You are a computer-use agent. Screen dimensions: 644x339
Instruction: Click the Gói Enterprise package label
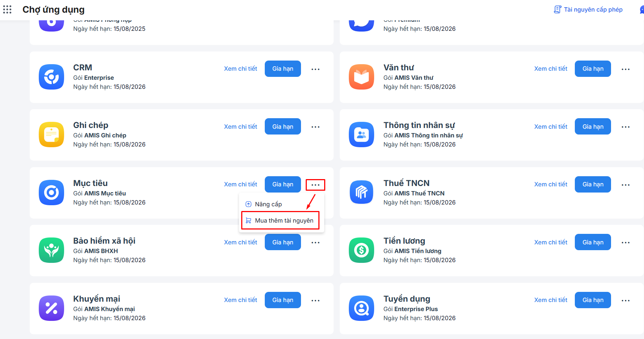click(x=93, y=78)
